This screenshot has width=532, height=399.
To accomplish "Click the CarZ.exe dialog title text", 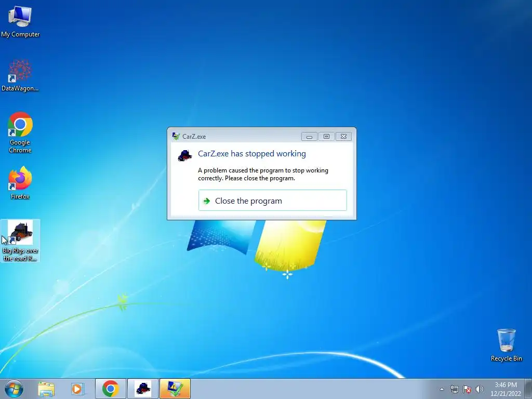I will tap(194, 137).
